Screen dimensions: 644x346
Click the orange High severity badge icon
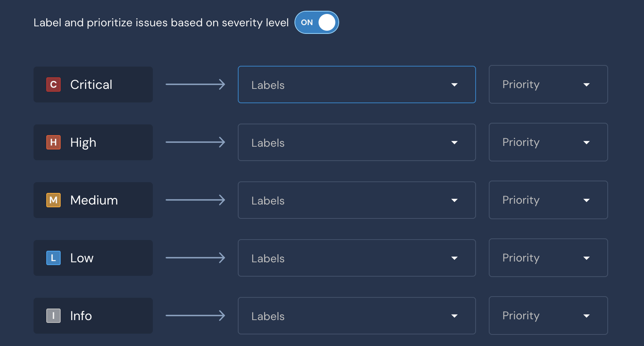point(53,142)
